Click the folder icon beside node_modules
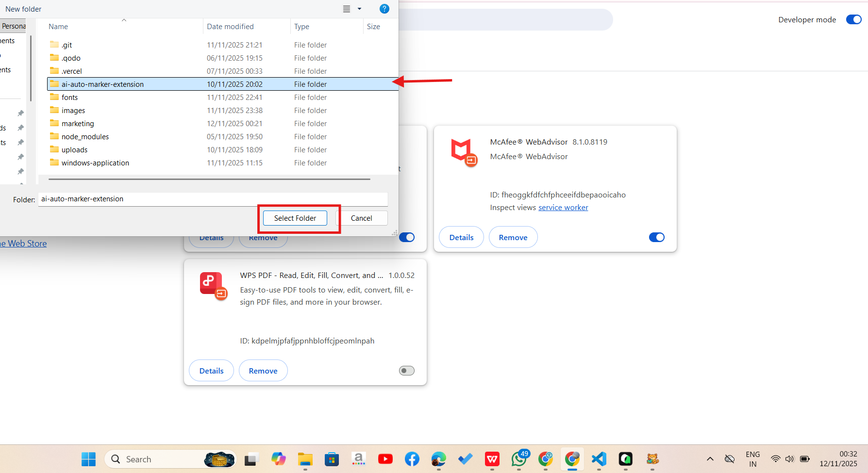The image size is (868, 473). [x=54, y=136]
